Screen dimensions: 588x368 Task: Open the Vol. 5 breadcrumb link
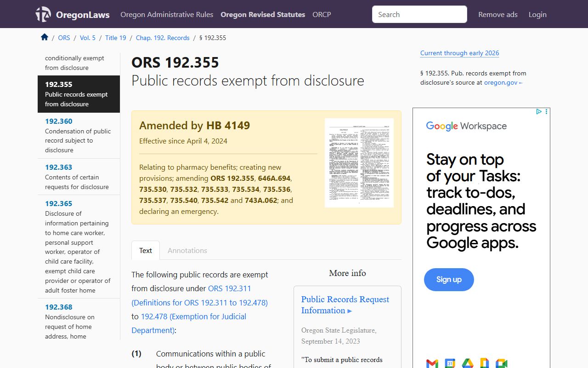coord(88,38)
